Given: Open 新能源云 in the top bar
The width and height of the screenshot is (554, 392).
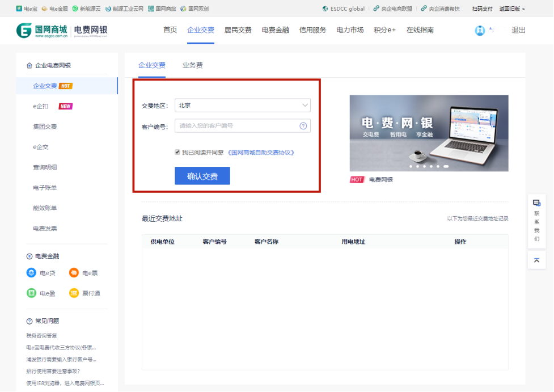Looking at the screenshot, I should (87, 9).
